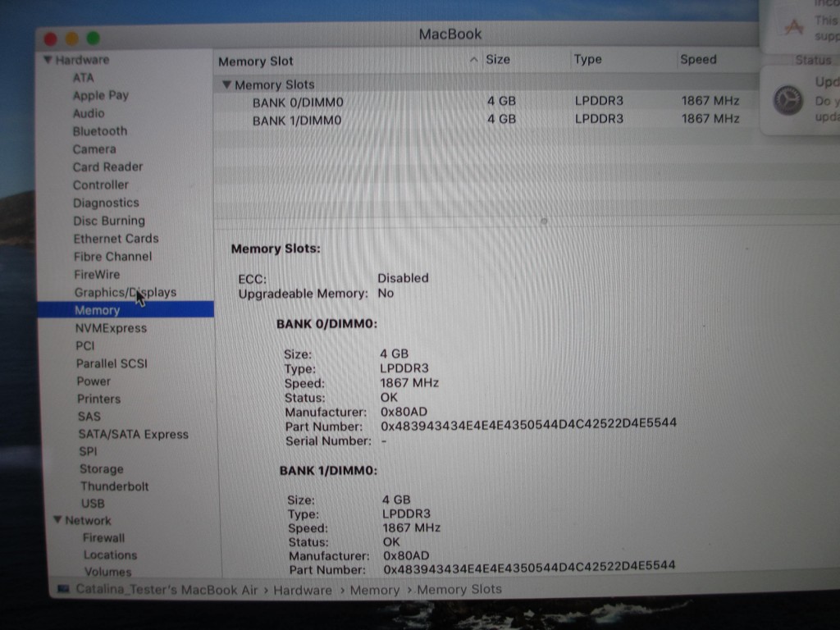Collapse the Network section triangle
This screenshot has height=630, width=840.
click(x=57, y=520)
